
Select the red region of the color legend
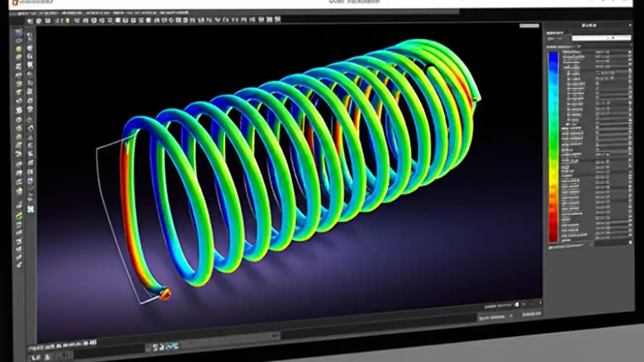[553, 229]
